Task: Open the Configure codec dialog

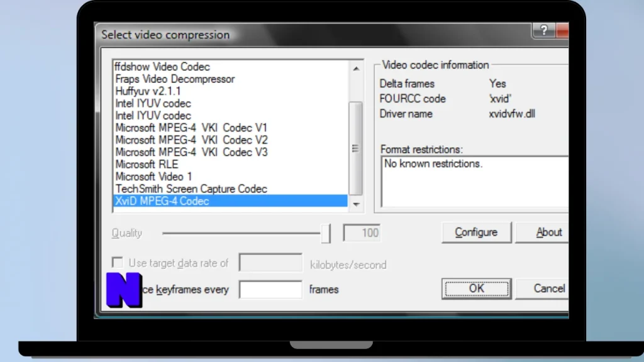Action: pyautogui.click(x=477, y=233)
